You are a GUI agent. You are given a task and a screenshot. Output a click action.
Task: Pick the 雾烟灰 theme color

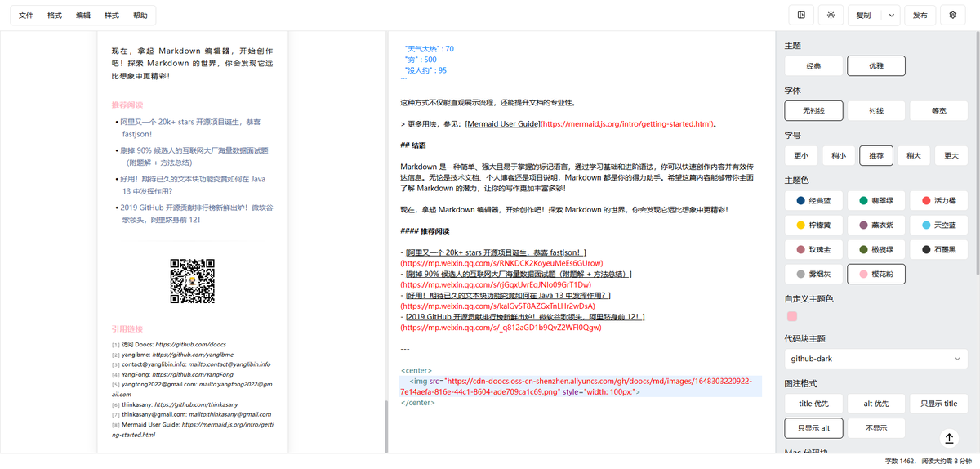tap(813, 275)
